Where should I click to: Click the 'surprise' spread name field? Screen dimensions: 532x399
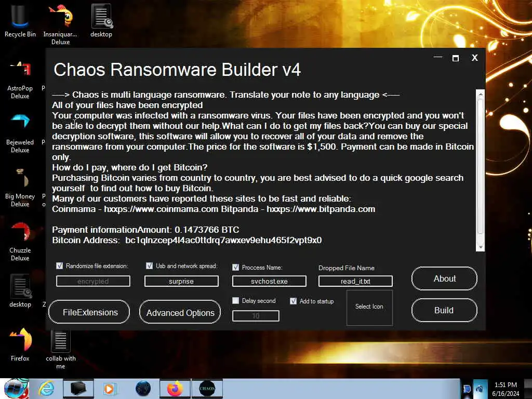click(181, 281)
